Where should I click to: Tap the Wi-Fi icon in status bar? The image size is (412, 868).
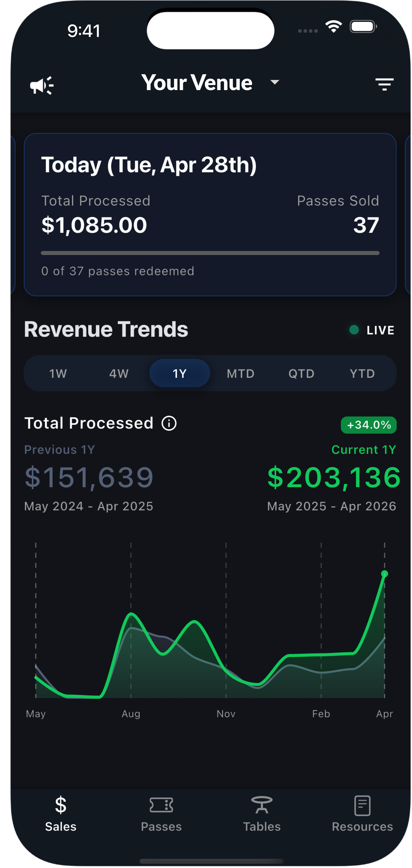[x=334, y=27]
